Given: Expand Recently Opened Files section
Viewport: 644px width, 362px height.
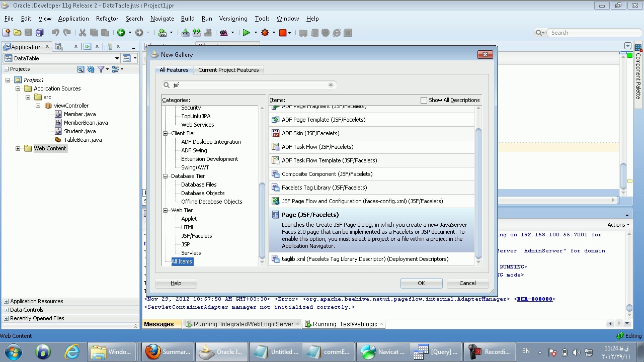Looking at the screenshot, I should 7,318.
